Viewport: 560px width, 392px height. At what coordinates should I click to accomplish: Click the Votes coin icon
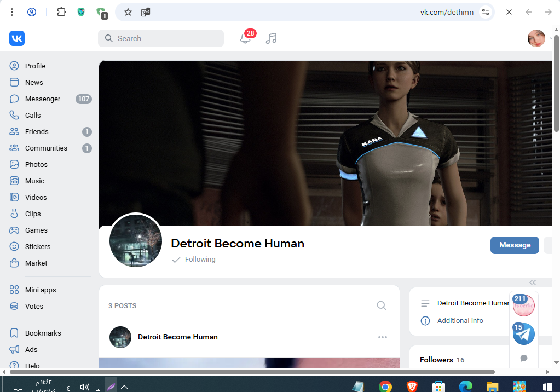coord(14,306)
